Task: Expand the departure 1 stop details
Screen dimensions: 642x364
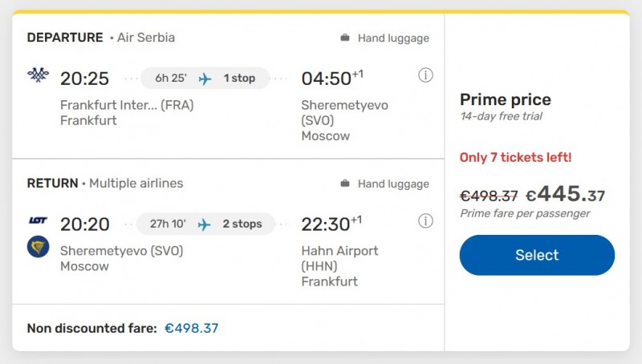Action: coord(239,79)
